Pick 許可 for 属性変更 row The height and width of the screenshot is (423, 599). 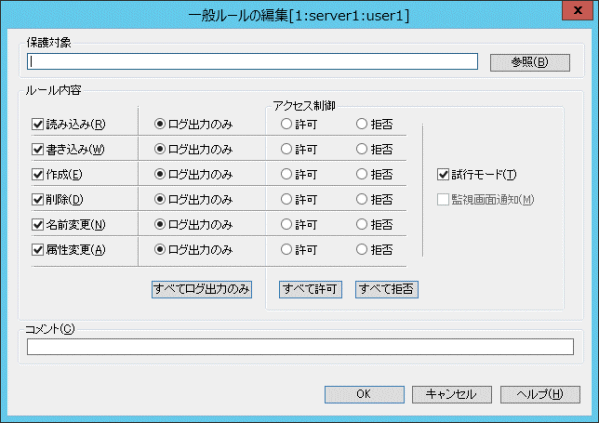coord(286,250)
